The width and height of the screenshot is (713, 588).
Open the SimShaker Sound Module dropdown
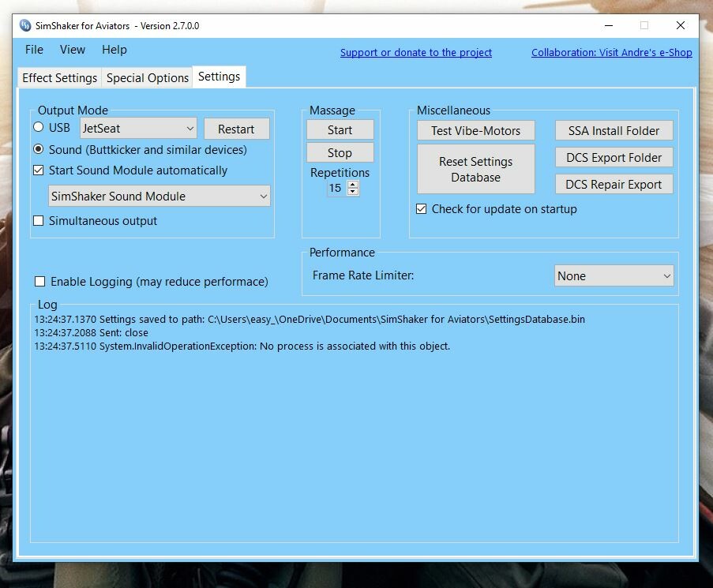pyautogui.click(x=159, y=196)
